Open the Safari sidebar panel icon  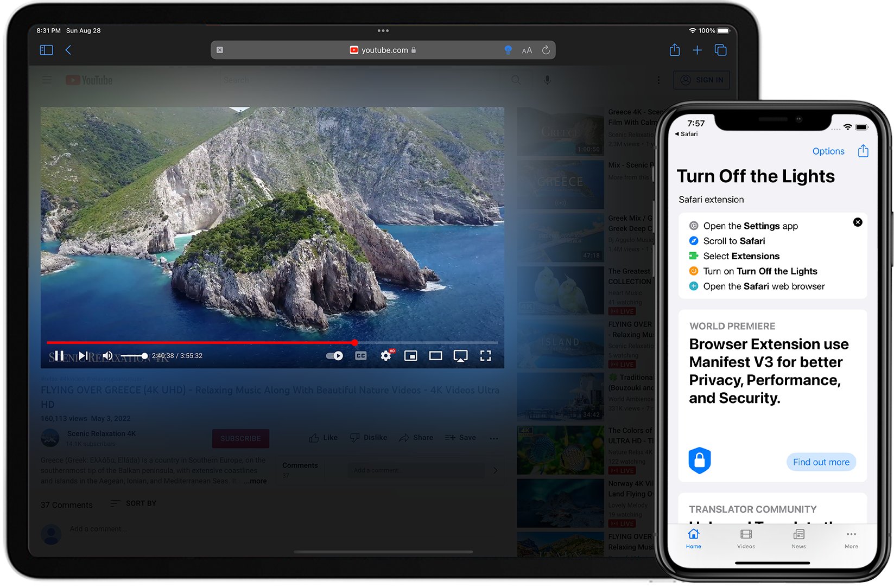click(47, 50)
